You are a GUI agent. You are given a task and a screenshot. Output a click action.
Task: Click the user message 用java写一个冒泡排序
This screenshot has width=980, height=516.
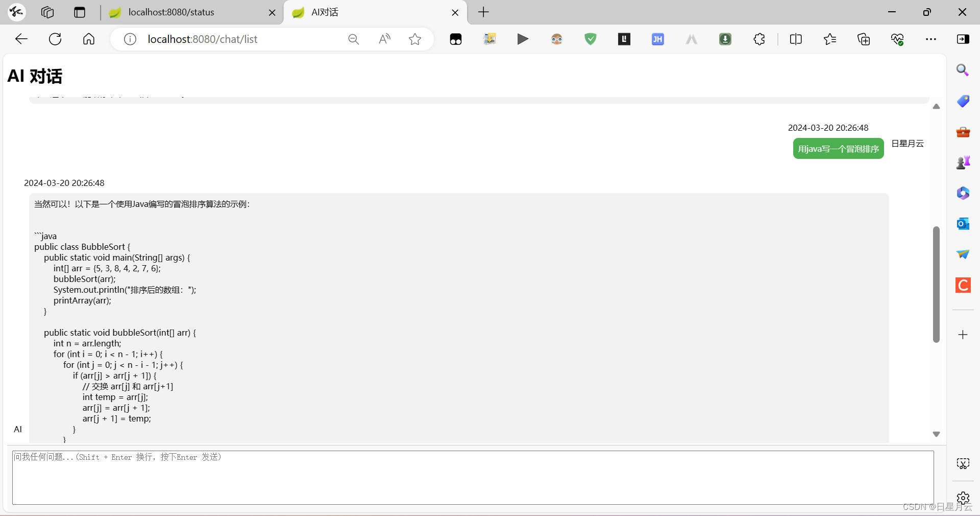pos(838,149)
